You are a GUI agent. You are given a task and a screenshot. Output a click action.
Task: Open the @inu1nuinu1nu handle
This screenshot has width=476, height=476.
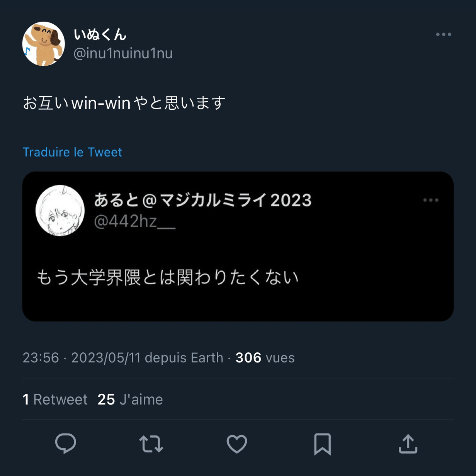coord(123,53)
